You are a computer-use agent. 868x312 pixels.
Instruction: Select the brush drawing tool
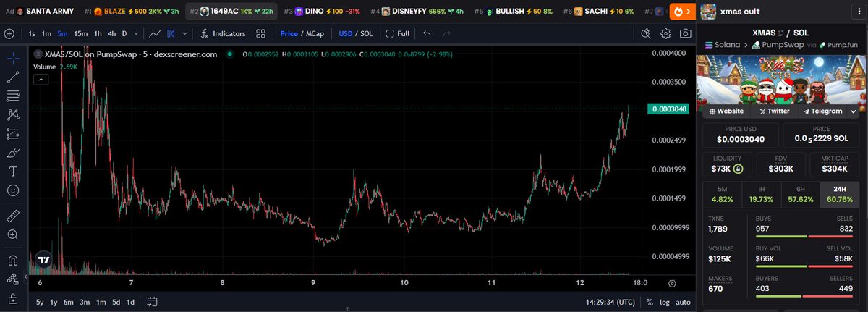[x=12, y=153]
